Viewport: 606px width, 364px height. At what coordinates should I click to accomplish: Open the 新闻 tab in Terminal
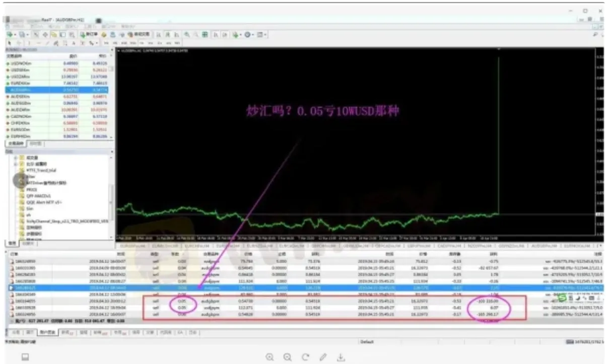pos(68,332)
